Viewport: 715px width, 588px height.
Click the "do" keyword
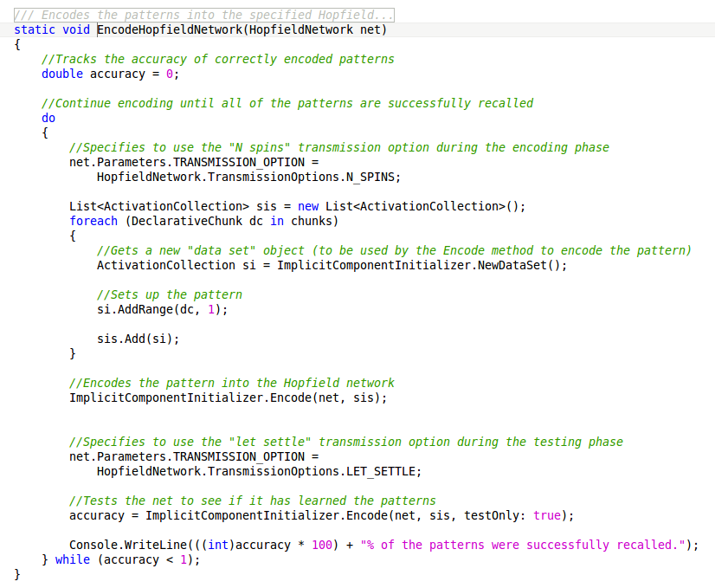point(48,119)
